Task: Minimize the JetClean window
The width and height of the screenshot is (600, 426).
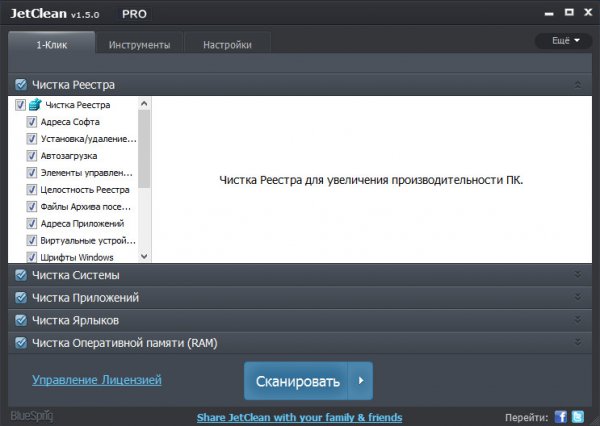Action: tap(549, 13)
